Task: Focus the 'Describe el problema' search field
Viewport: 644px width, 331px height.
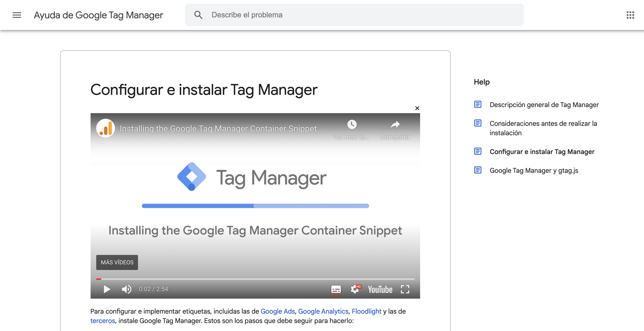Action: (x=354, y=15)
